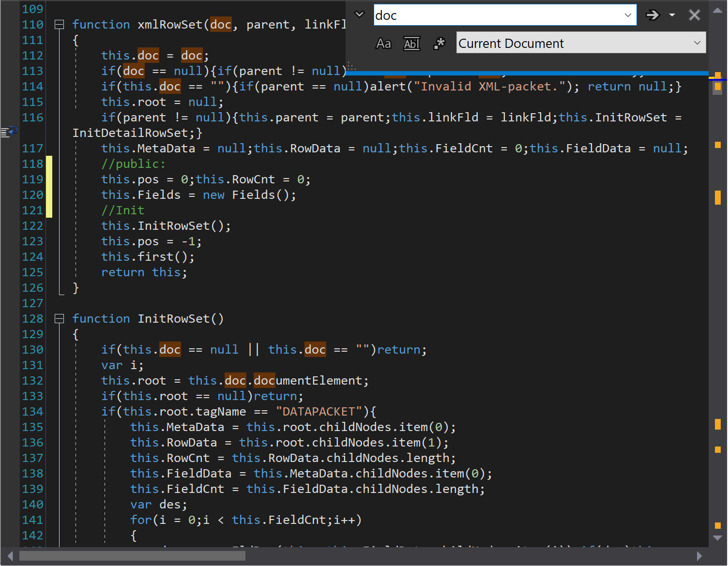Click the resize grip of find panel
Image resolution: width=728 pixels, height=566 pixels.
tap(351, 67)
